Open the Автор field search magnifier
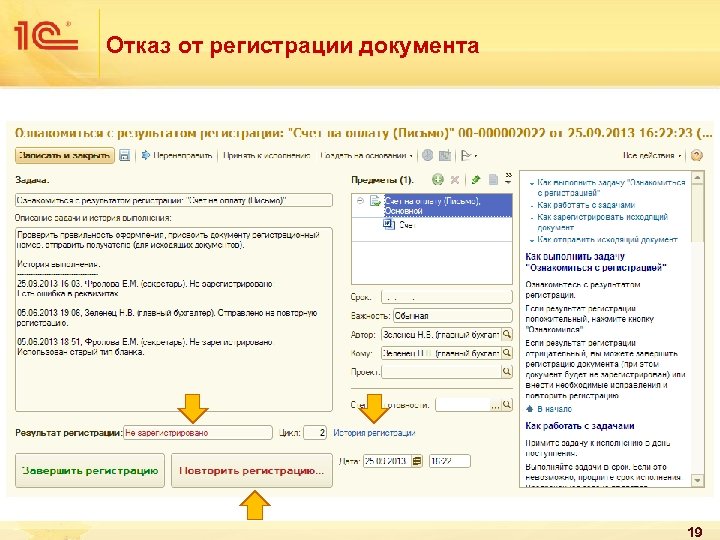 (x=507, y=334)
